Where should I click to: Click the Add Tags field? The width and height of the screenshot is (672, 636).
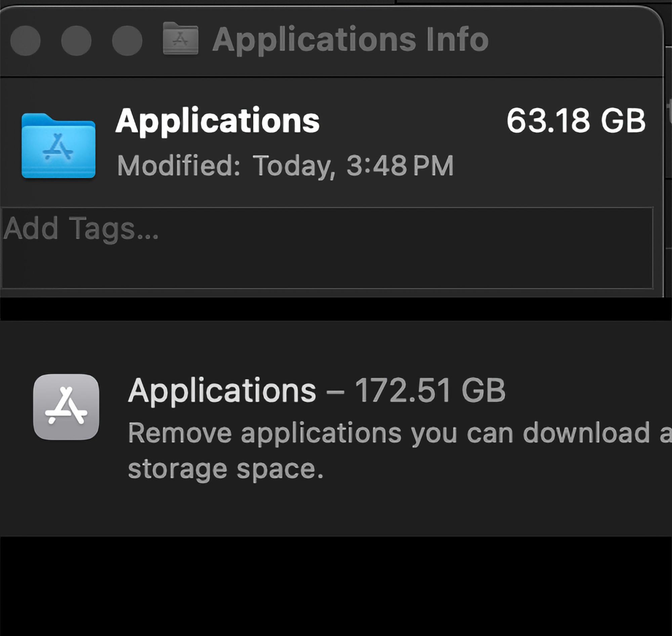(326, 247)
